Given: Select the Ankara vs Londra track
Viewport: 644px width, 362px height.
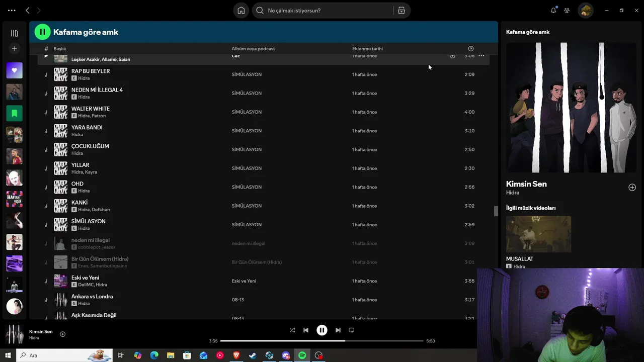Looking at the screenshot, I should pyautogui.click(x=92, y=297).
